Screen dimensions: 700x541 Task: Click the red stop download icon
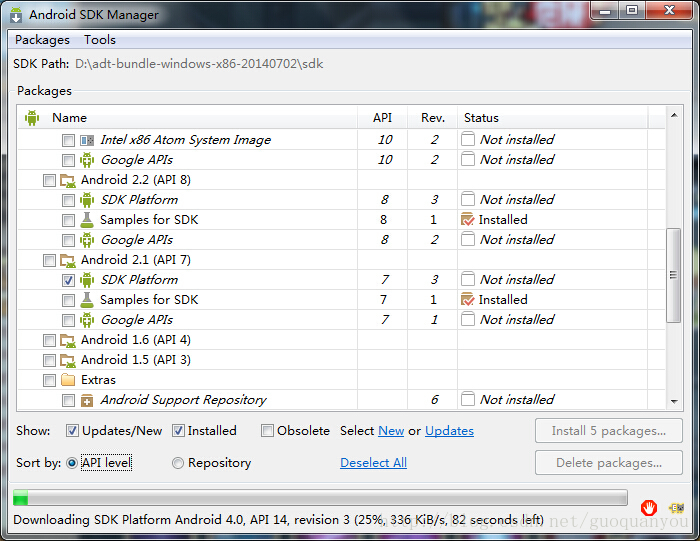pos(649,508)
